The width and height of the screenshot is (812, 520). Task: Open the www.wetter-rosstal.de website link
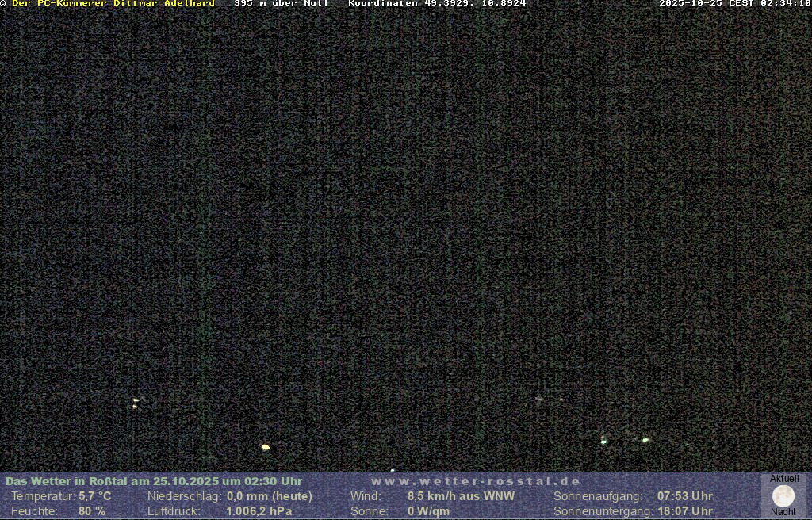[476, 481]
